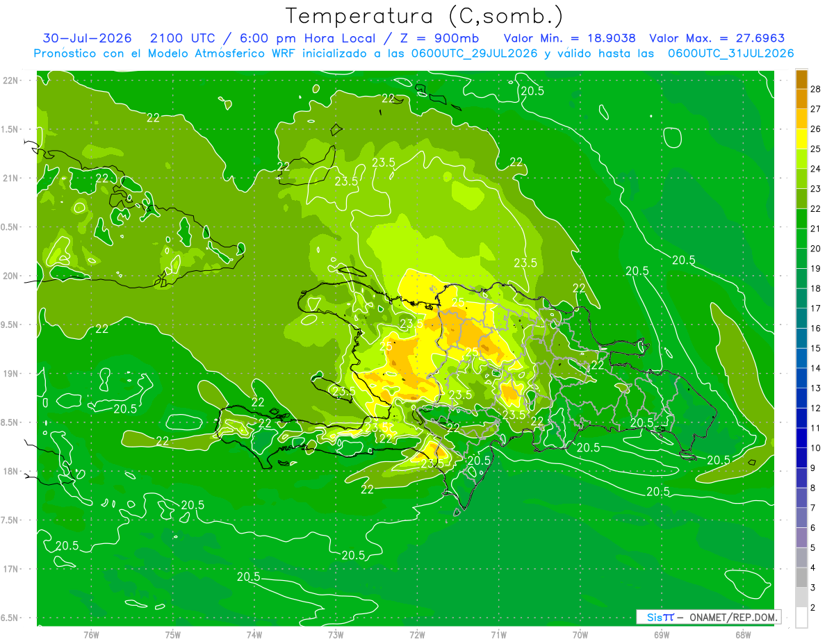834x644 pixels.
Task: Click the legend swatch between 3 and 4
Action: pos(801,578)
